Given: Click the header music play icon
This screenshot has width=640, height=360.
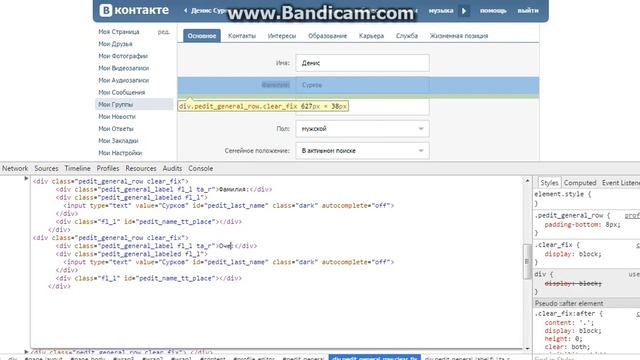Looking at the screenshot, I should pyautogui.click(x=464, y=11).
